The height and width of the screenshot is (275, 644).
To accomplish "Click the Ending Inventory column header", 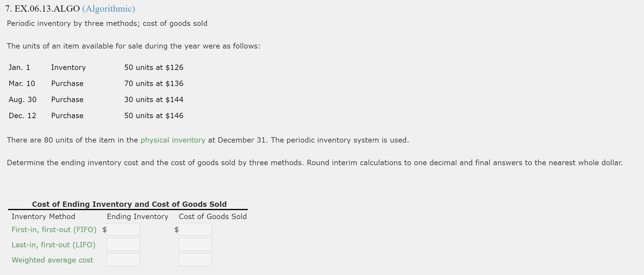I will (x=137, y=216).
